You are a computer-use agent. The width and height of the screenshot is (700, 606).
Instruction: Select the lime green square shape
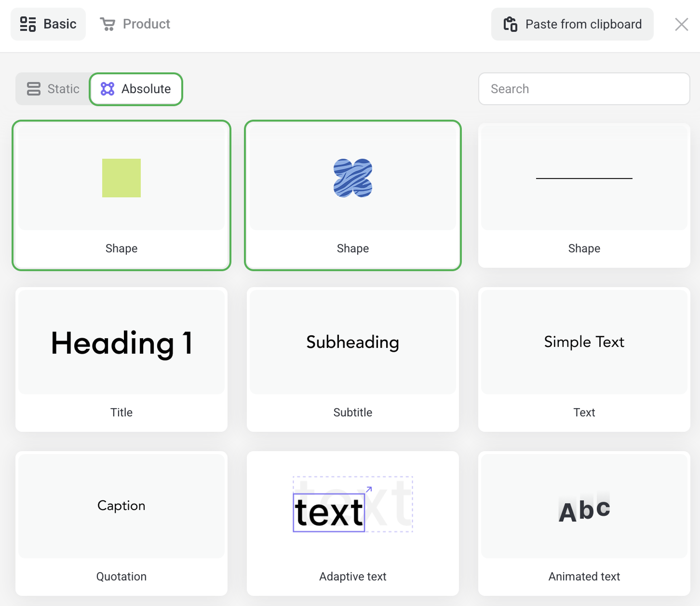(x=121, y=178)
